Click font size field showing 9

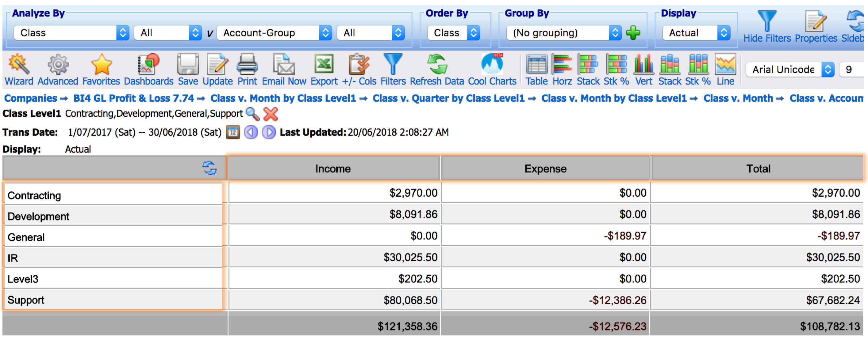[x=852, y=70]
